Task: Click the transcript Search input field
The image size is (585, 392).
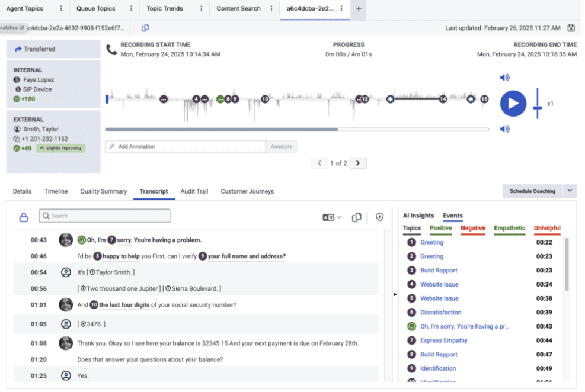Action: pyautogui.click(x=104, y=216)
